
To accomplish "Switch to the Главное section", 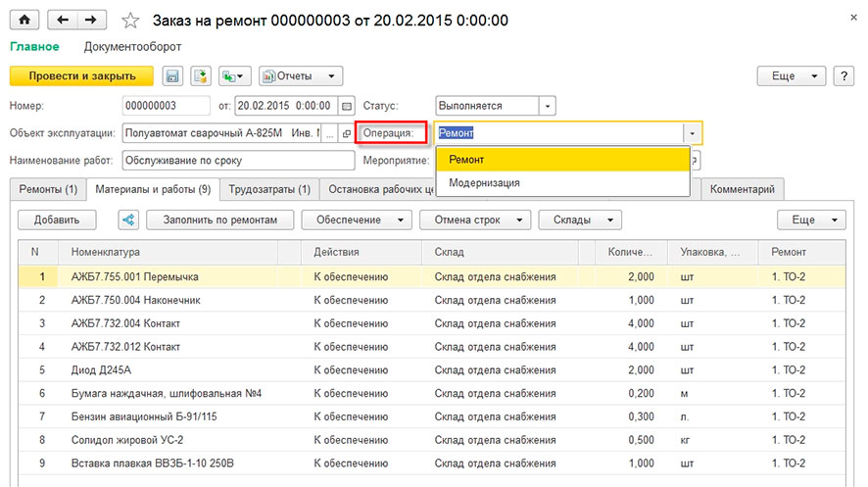I will click(34, 46).
